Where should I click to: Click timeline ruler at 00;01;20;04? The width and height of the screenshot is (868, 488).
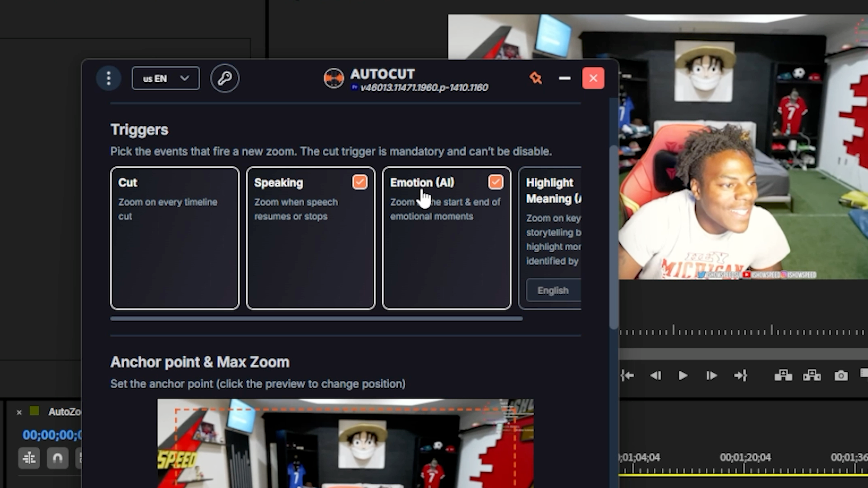[745, 458]
